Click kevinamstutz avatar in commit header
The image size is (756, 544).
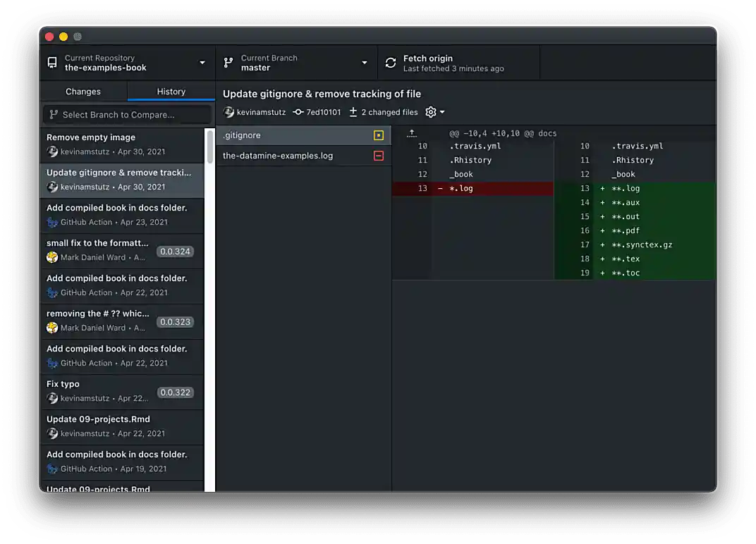click(228, 112)
